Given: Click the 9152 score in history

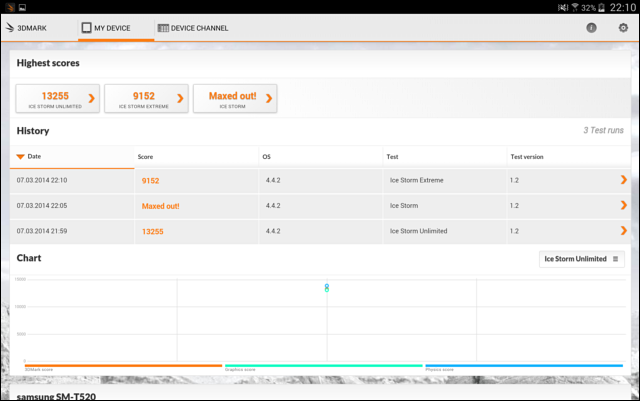Looking at the screenshot, I should [x=150, y=180].
